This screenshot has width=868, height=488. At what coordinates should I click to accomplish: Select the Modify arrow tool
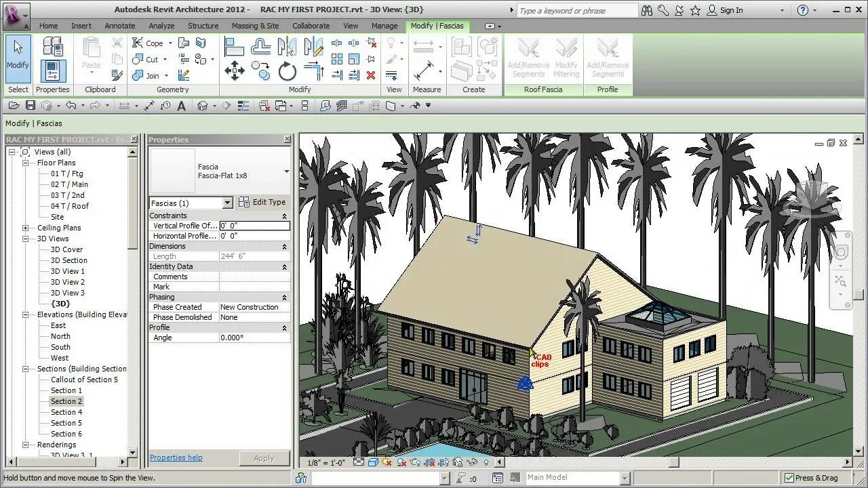point(18,60)
